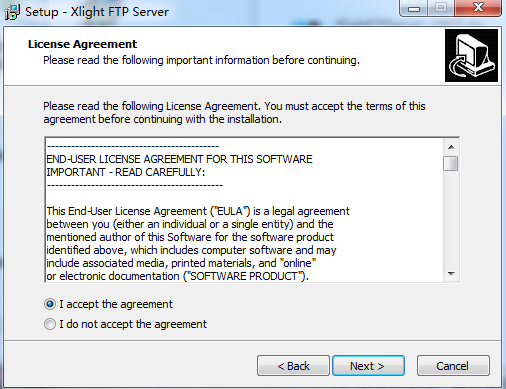506x389 pixels.
Task: Close the setup window with X
Action: click(x=478, y=8)
